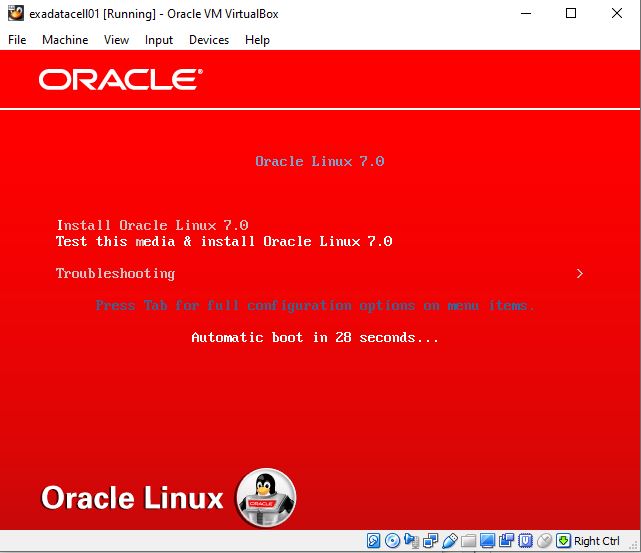Viewport: 641px width, 553px height.
Task: Click the display settings status icon
Action: [x=487, y=541]
